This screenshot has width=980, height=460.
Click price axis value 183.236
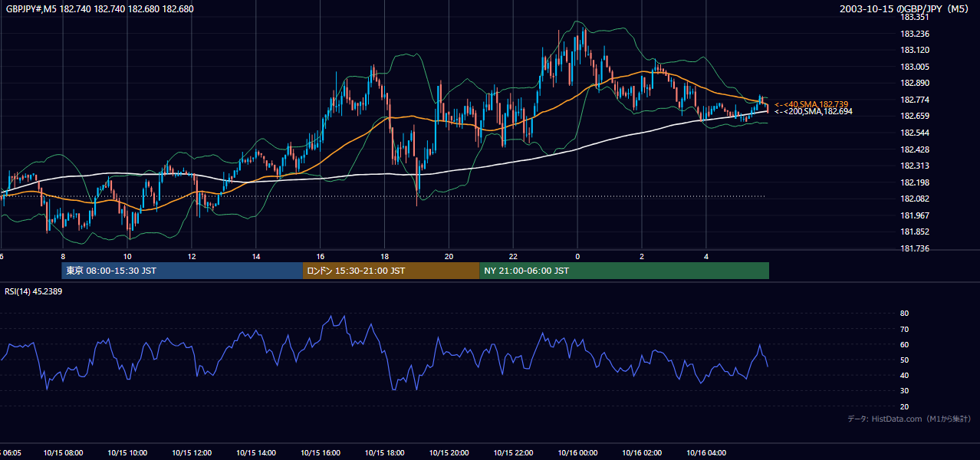[x=915, y=34]
